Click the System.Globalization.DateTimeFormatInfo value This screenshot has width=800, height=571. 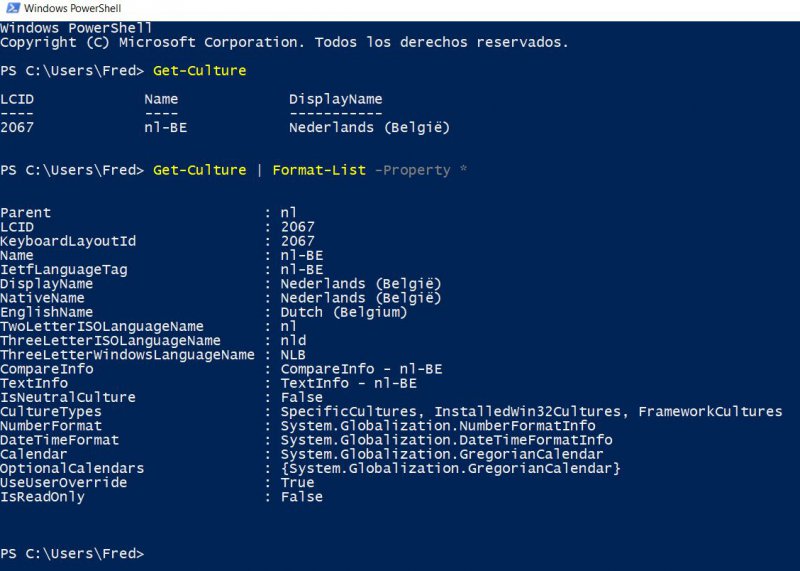(446, 440)
